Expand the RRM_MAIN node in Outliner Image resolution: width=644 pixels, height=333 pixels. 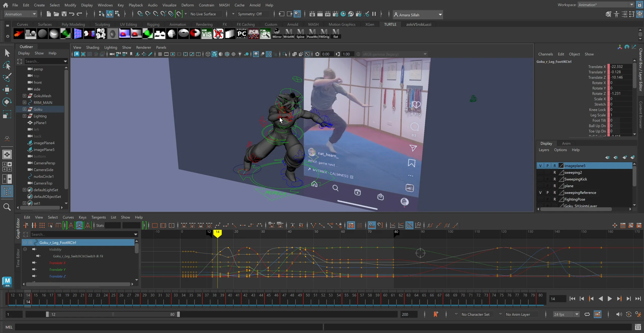24,102
